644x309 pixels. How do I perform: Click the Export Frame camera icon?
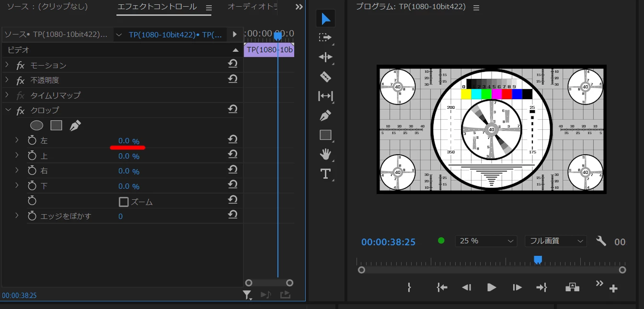[x=572, y=287]
